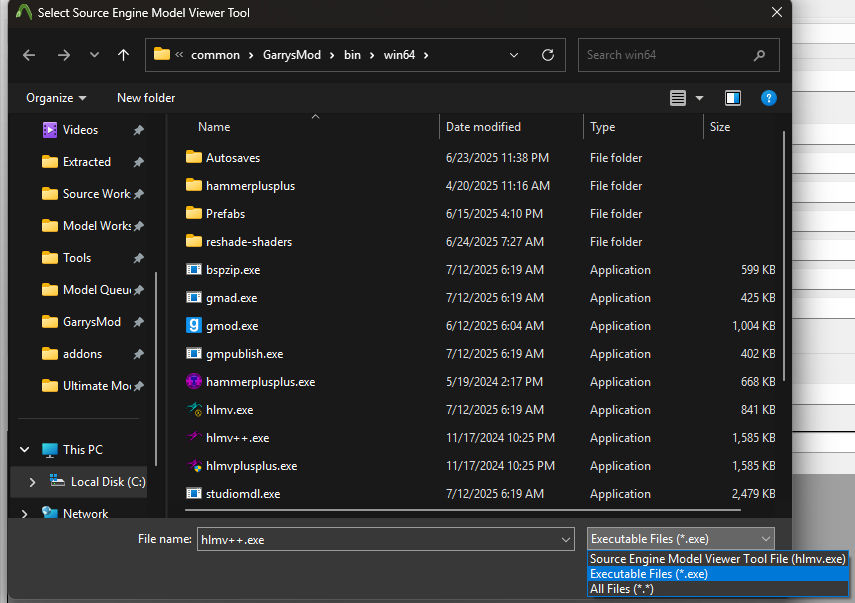Open the Model Queue pinned folder
The width and height of the screenshot is (855, 603).
(97, 290)
